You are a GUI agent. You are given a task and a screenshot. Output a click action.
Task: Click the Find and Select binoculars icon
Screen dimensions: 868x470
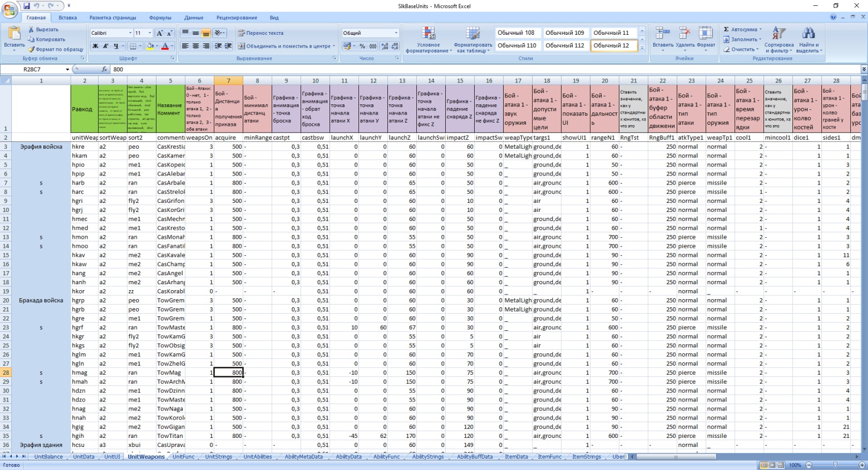pyautogui.click(x=808, y=34)
